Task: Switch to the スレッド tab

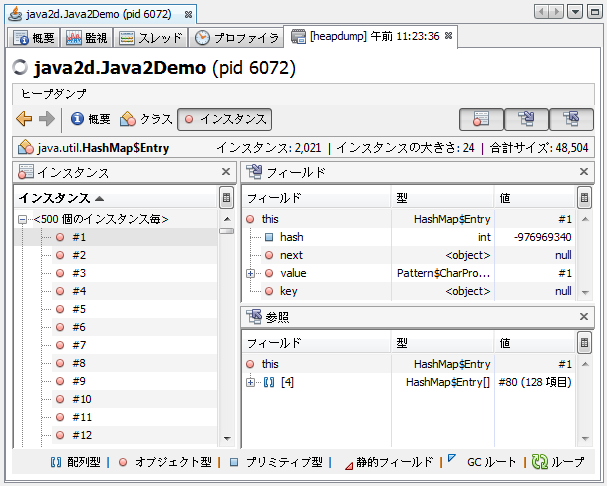Action: [x=151, y=38]
